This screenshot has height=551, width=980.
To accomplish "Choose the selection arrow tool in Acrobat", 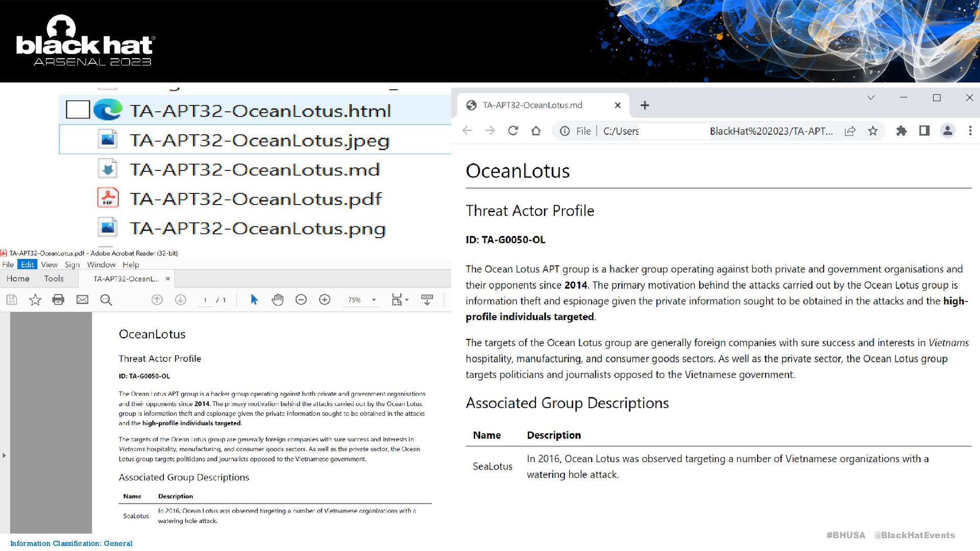I will 254,300.
